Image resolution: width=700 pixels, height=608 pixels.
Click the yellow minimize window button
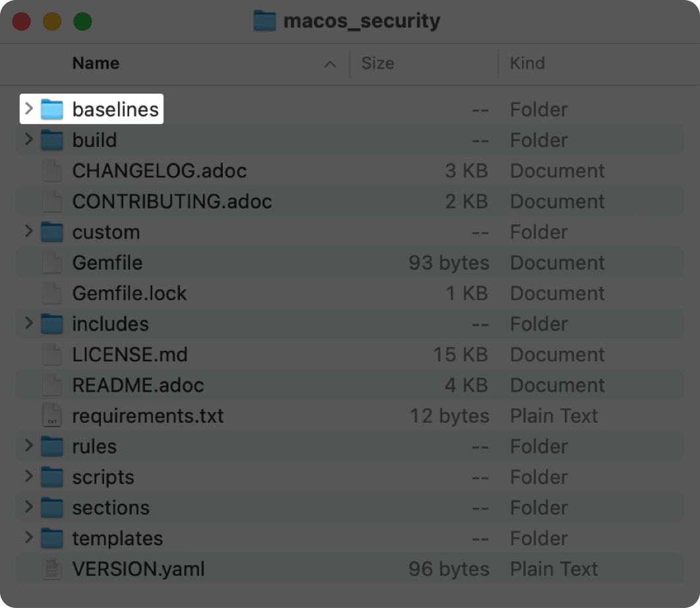[x=52, y=22]
